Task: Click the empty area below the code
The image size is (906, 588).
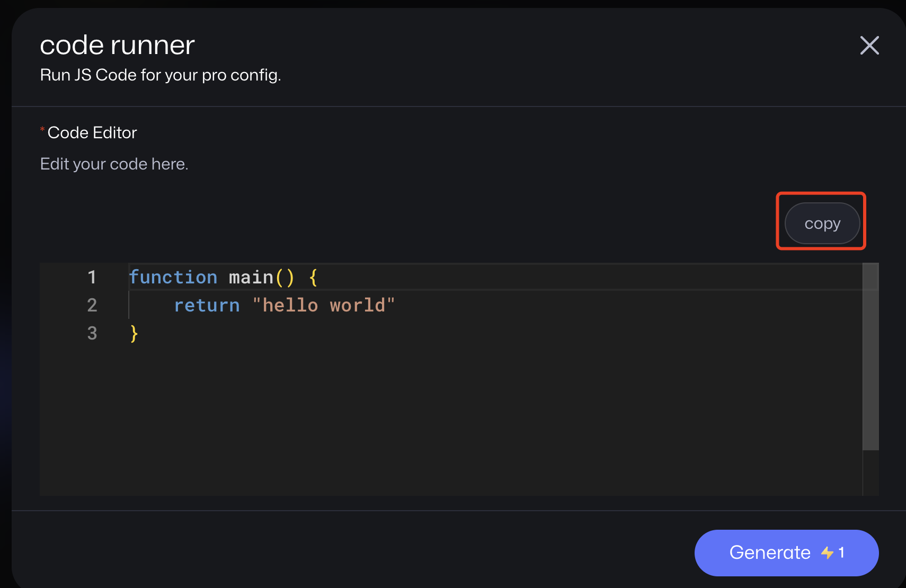Action: [x=450, y=424]
